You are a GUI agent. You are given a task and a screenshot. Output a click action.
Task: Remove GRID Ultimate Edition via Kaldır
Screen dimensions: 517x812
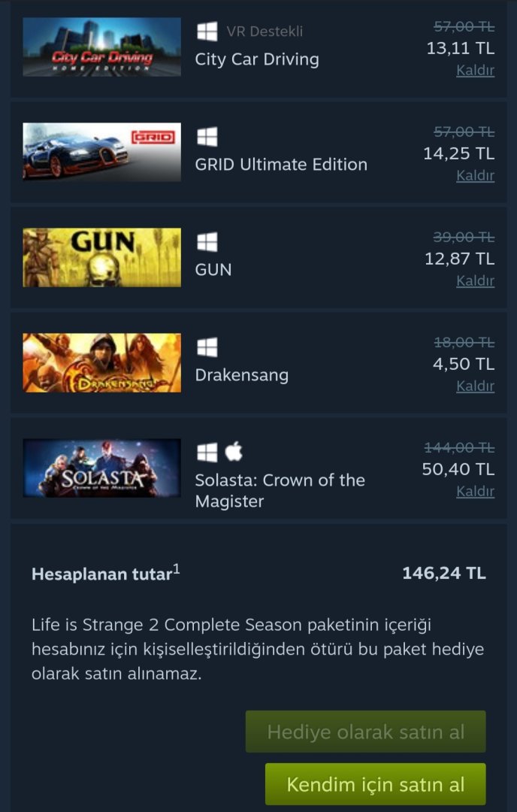click(475, 176)
